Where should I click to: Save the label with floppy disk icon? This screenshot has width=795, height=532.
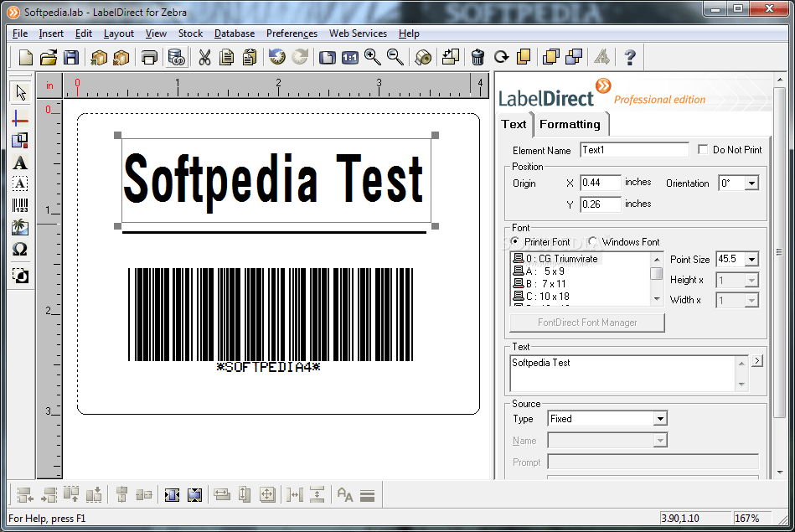tap(71, 57)
